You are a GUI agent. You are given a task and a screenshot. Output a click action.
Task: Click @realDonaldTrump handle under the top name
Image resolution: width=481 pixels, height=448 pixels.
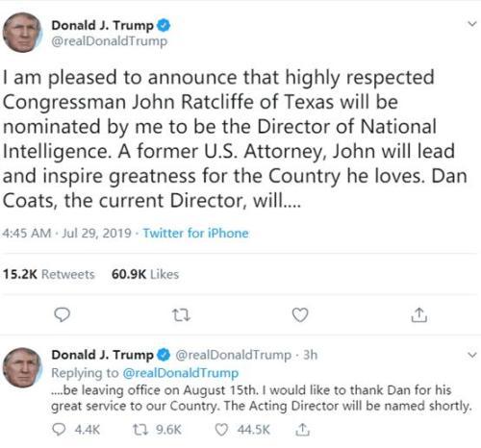(x=110, y=41)
